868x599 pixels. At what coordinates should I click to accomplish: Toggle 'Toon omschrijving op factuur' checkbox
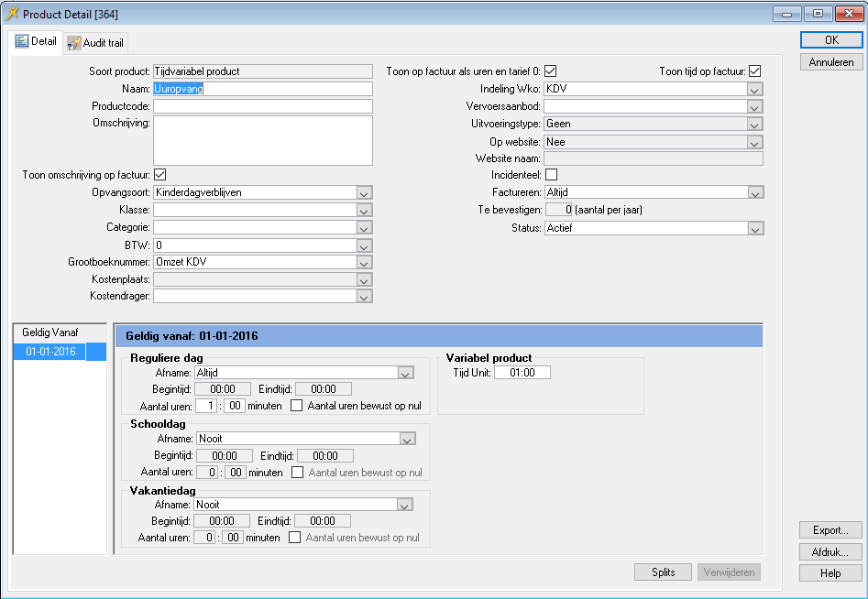[x=159, y=175]
